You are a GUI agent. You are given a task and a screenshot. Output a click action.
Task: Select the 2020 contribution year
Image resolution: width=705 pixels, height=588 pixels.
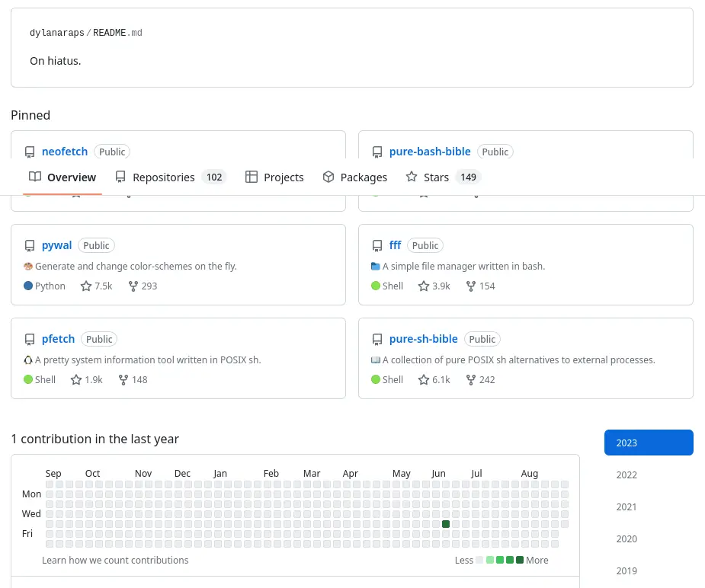point(649,538)
